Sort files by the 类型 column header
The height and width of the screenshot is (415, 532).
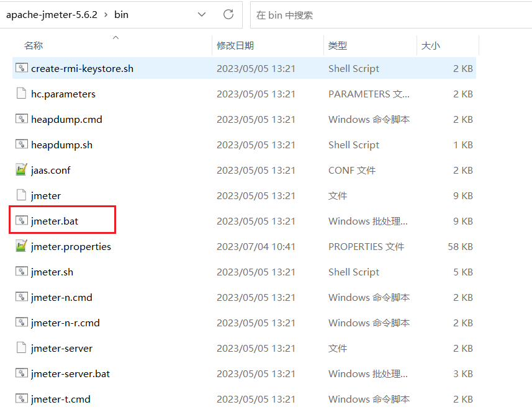coord(338,45)
